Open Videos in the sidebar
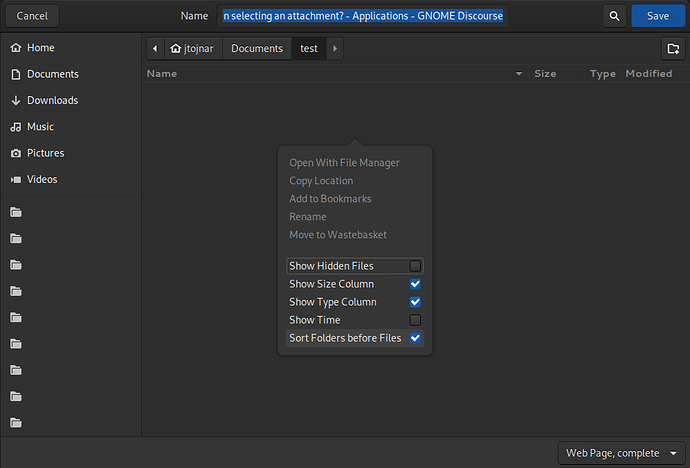Screen dimensions: 690x468 (x=71, y=179)
